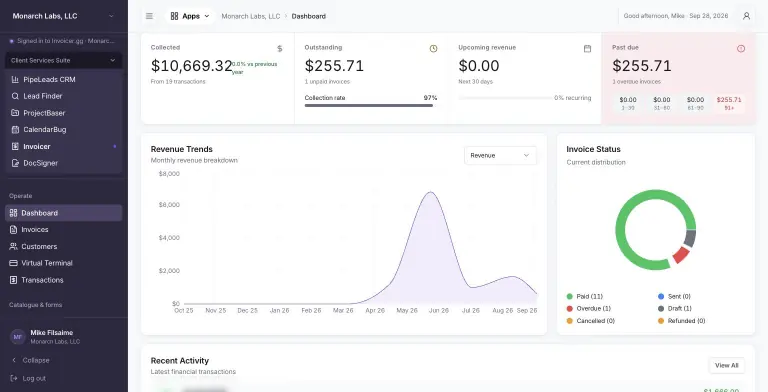This screenshot has width=768, height=392.
Task: Click the Apps grid icon in top bar
Action: [174, 16]
